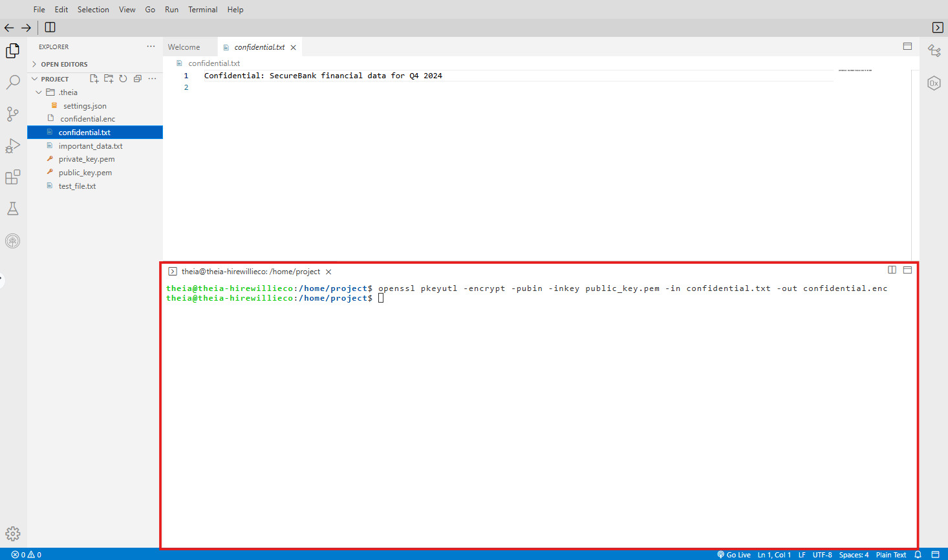The height and width of the screenshot is (560, 948).
Task: Go to line via Ln 1, Col 1
Action: [774, 555]
